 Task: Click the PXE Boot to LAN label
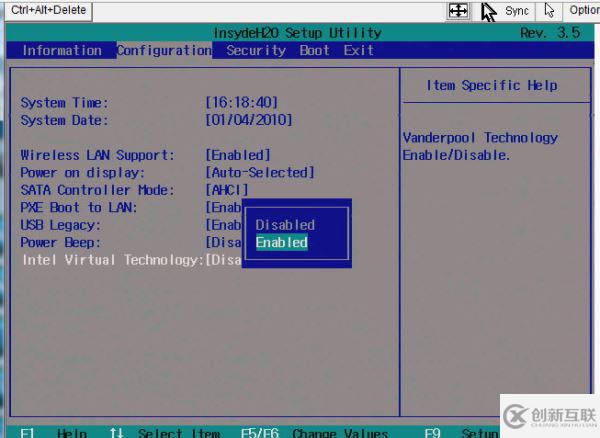(79, 208)
